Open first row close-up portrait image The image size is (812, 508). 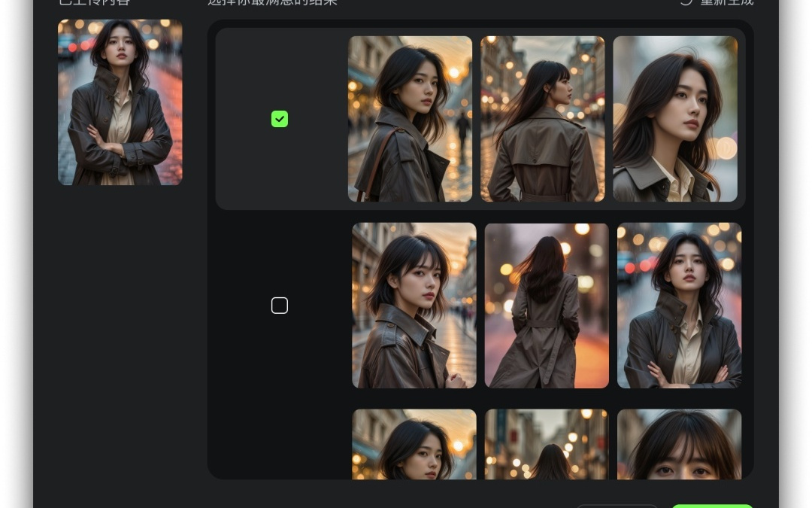click(x=674, y=119)
